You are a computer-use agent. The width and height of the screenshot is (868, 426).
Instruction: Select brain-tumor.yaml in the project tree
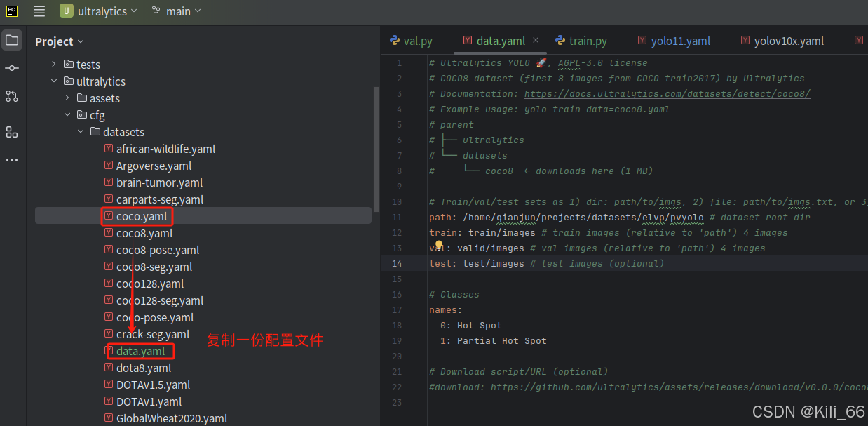coord(159,182)
